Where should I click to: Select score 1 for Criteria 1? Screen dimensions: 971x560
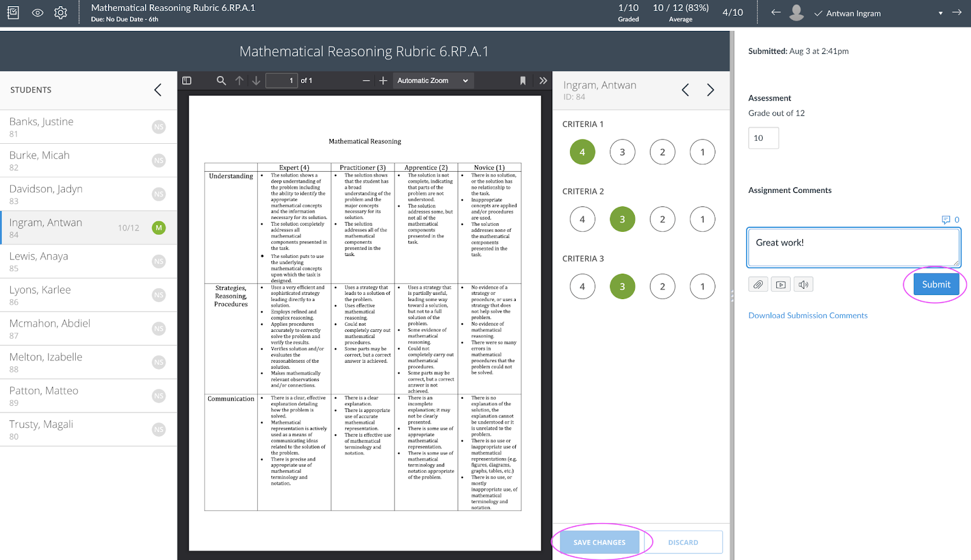point(702,152)
